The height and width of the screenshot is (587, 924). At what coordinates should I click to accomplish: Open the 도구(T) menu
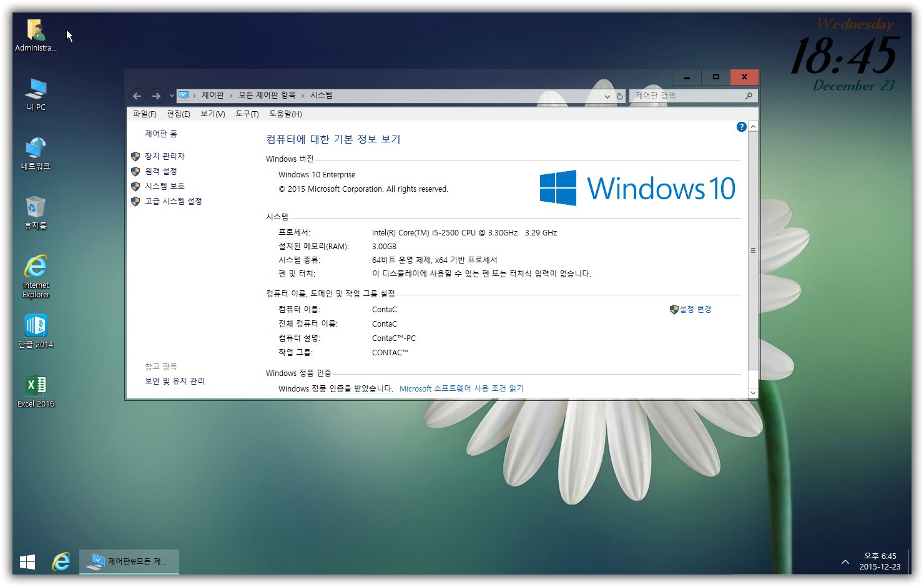coord(247,114)
